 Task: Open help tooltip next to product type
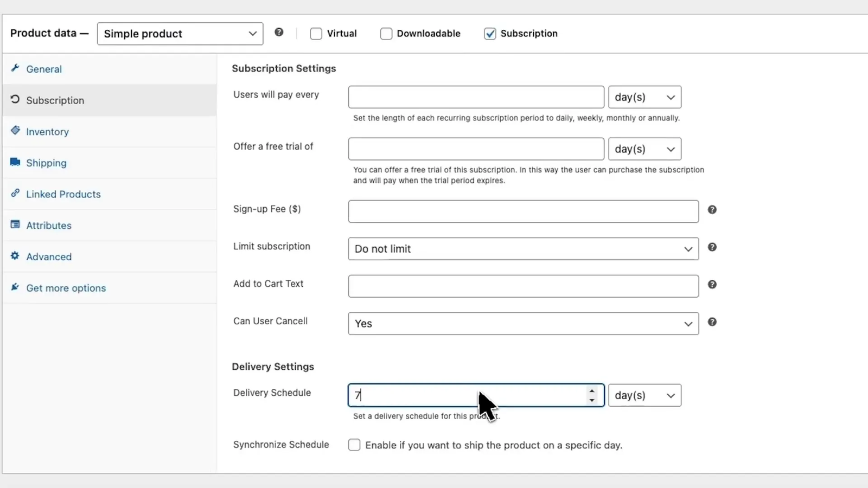click(x=279, y=32)
